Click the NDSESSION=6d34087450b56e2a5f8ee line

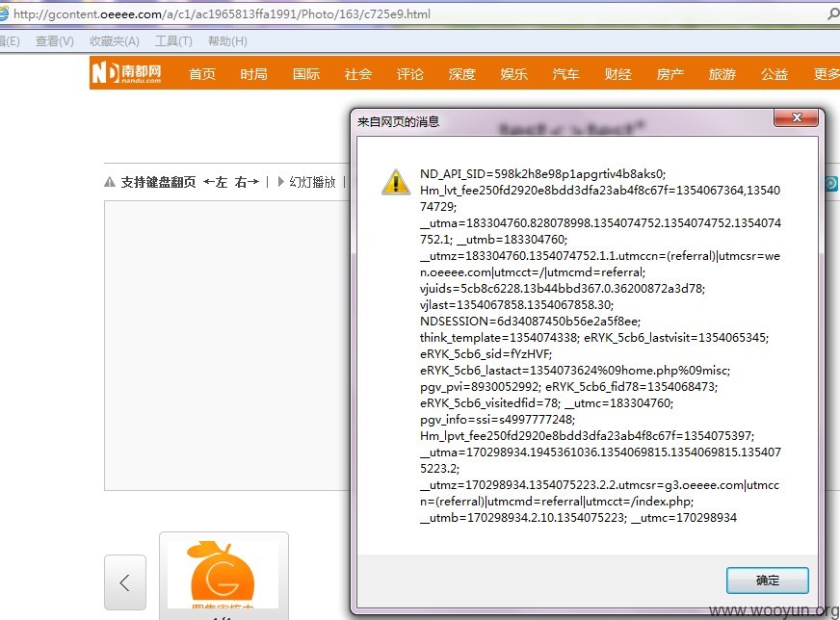pos(531,322)
